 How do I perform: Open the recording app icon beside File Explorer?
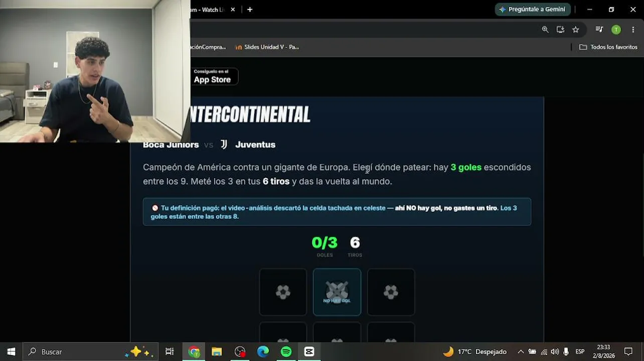(x=240, y=352)
